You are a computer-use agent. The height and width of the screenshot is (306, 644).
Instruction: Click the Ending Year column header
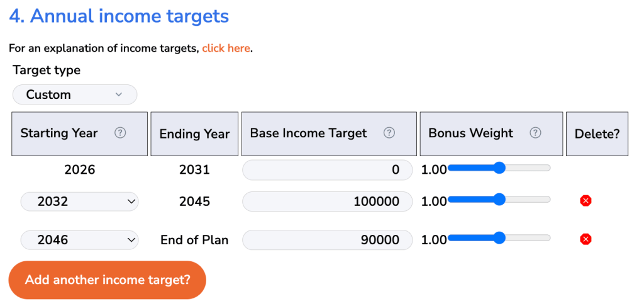click(x=194, y=133)
